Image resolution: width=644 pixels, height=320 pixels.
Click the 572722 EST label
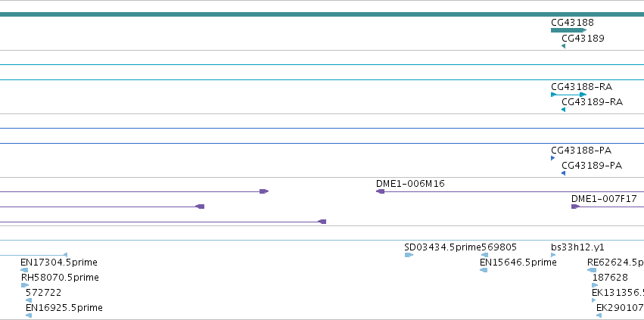(44, 294)
